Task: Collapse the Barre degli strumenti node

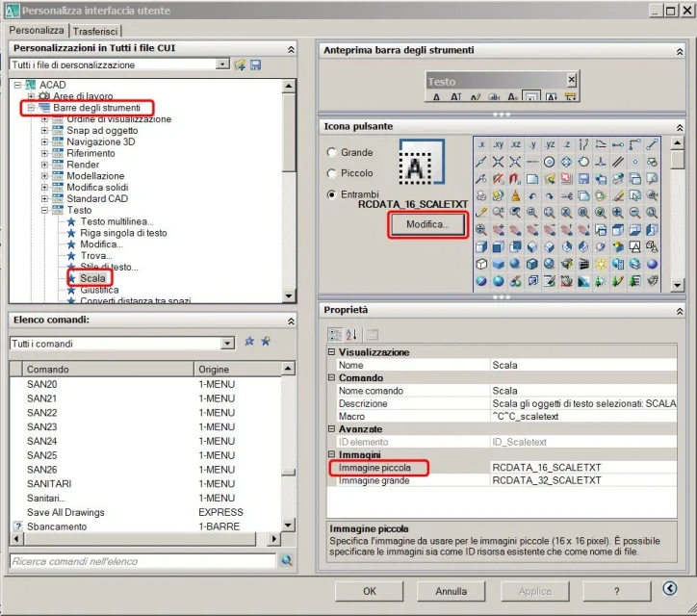Action: pos(31,108)
